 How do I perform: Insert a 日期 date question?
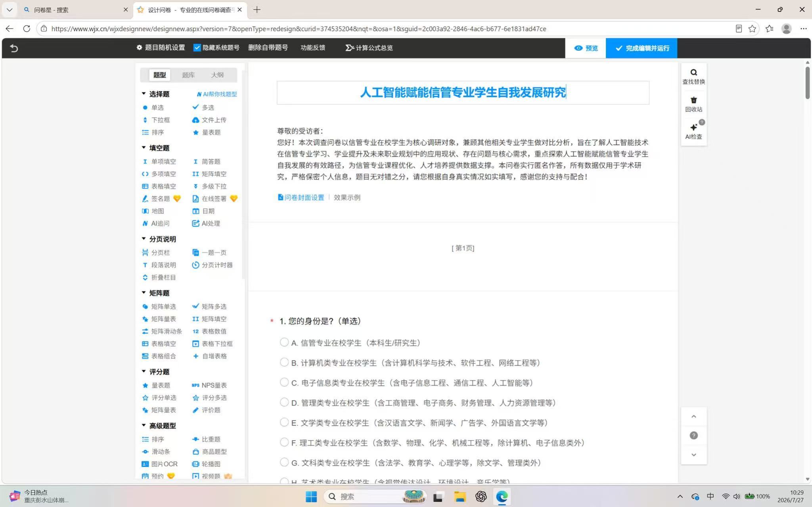click(x=203, y=211)
